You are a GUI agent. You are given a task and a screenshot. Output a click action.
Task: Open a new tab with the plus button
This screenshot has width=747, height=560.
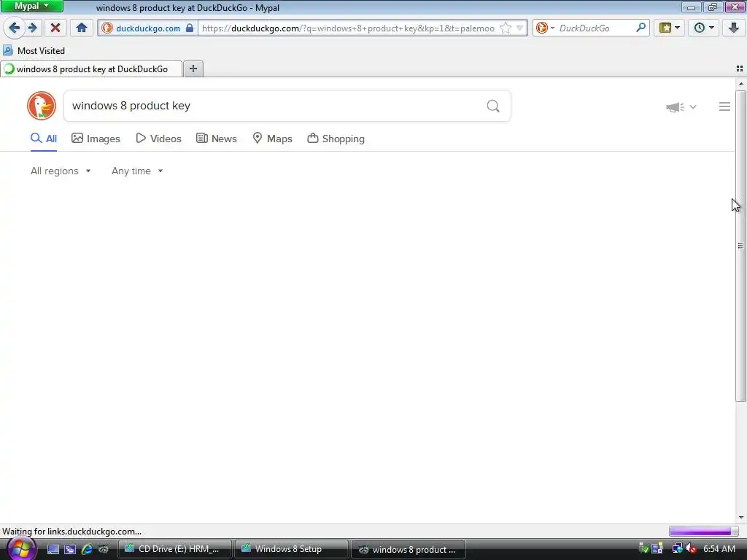click(x=193, y=69)
